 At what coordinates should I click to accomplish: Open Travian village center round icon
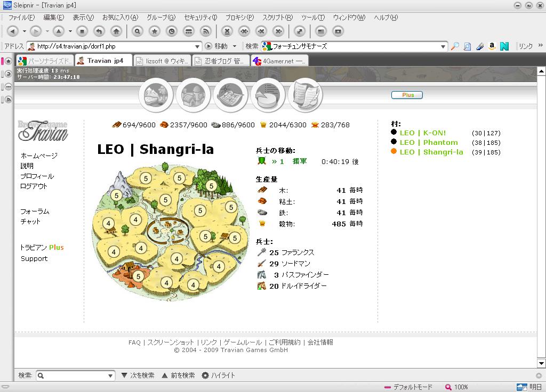[193, 95]
